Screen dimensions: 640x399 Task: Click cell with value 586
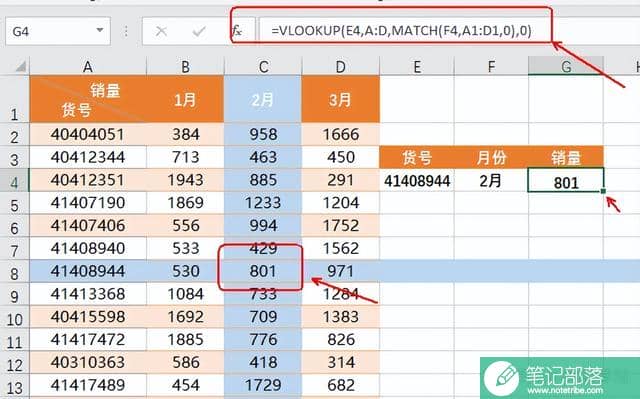[185, 362]
